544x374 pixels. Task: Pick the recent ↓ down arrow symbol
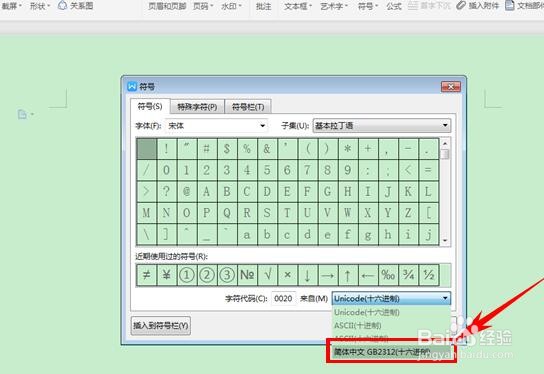click(308, 275)
